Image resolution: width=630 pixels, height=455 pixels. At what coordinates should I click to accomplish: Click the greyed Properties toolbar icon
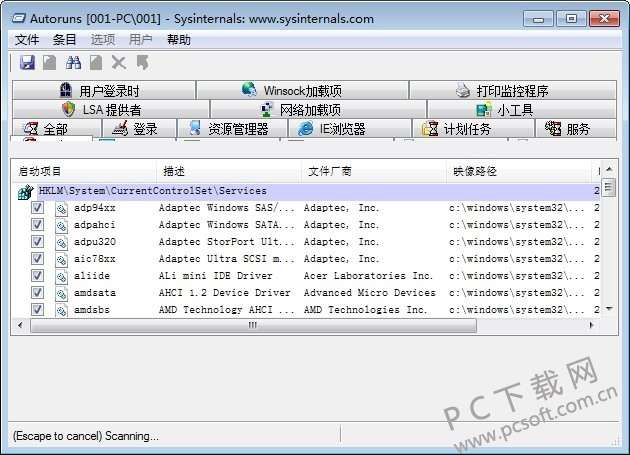tap(96, 63)
